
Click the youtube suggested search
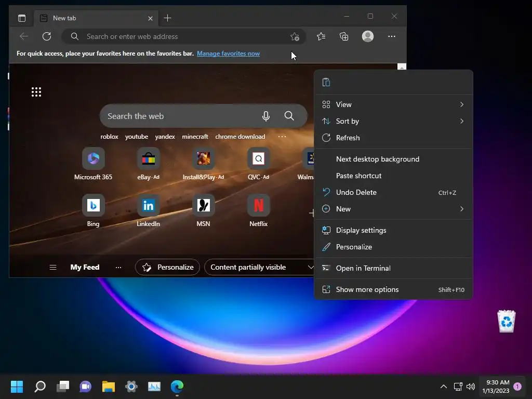(137, 137)
